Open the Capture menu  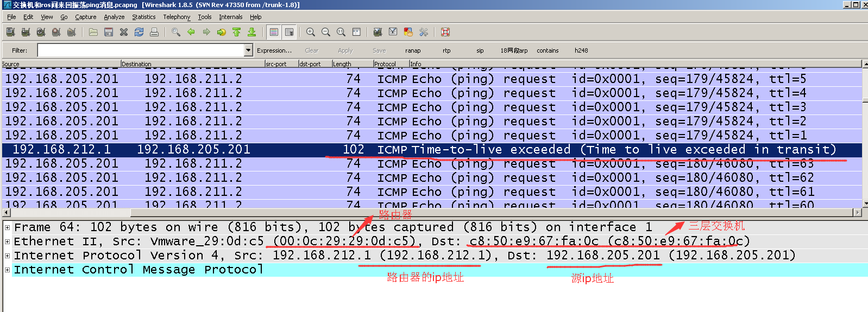point(85,17)
